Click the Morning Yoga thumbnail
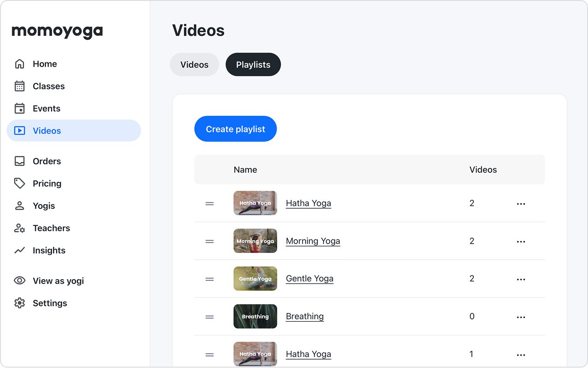Screen dimensions: 588x368 click(255, 241)
